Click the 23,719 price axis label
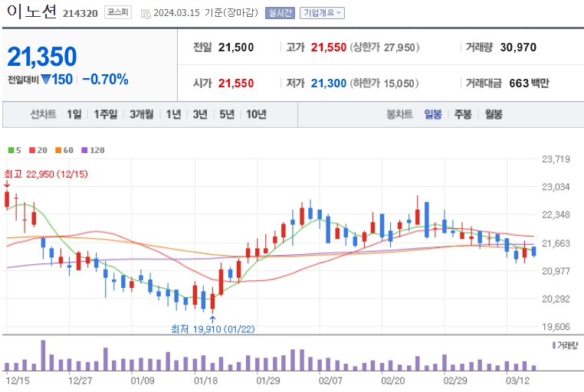Image resolution: width=584 pixels, height=392 pixels. (x=556, y=159)
